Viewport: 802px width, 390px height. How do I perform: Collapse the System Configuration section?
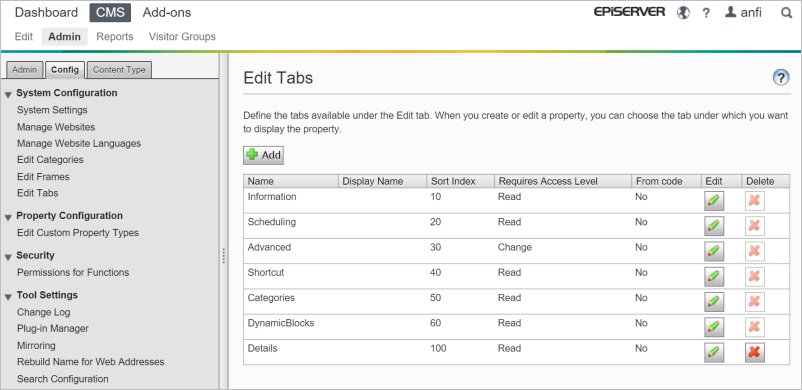[x=8, y=94]
